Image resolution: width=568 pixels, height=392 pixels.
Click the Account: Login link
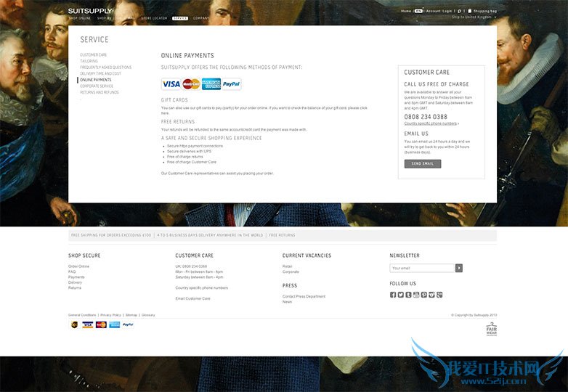coord(439,11)
